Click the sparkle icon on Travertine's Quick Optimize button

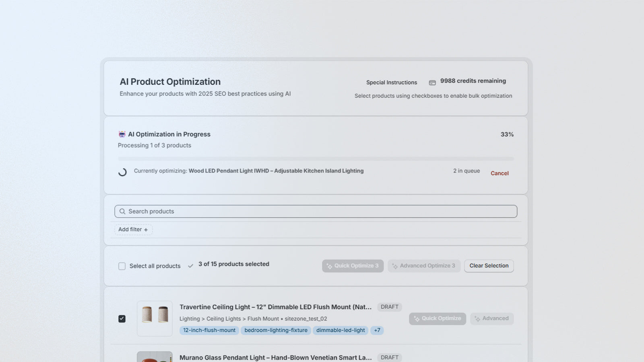click(x=416, y=319)
